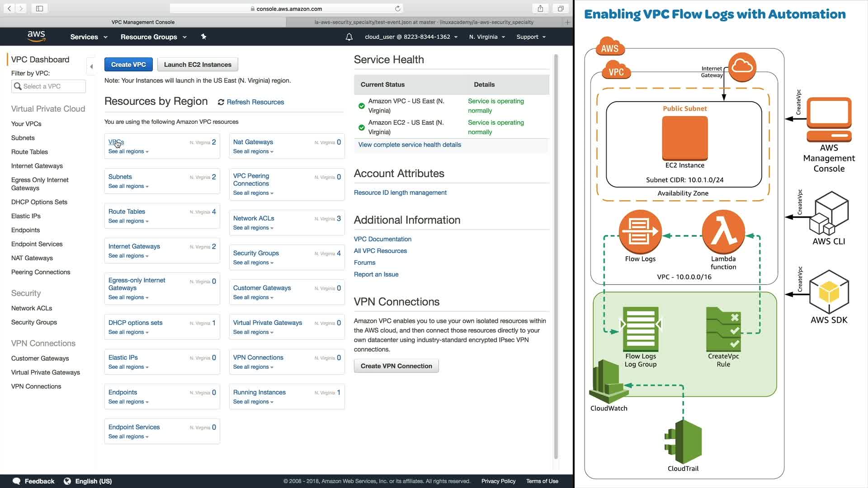This screenshot has height=488, width=868.
Task: Click the pin shortcut icon in navbar
Action: click(203, 37)
